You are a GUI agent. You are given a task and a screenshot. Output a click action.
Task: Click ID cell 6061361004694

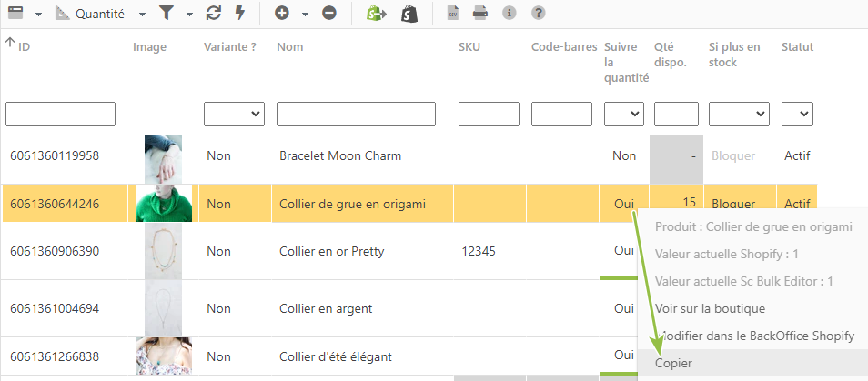[x=55, y=308]
